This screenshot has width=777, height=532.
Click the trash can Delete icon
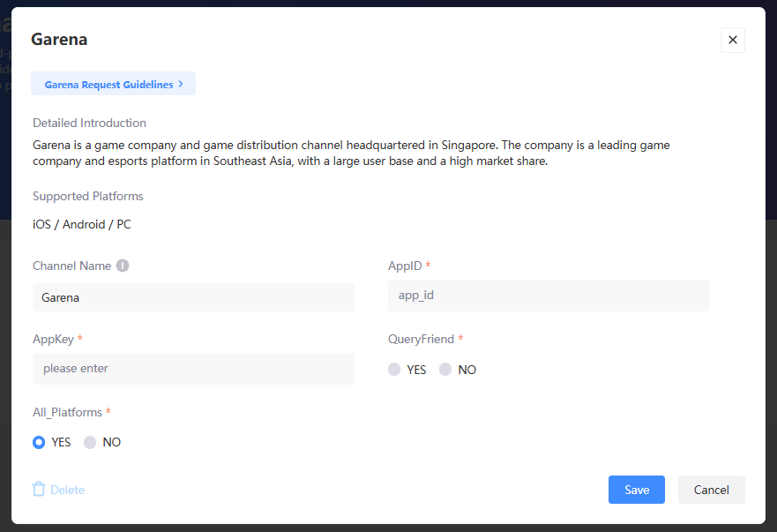point(39,489)
